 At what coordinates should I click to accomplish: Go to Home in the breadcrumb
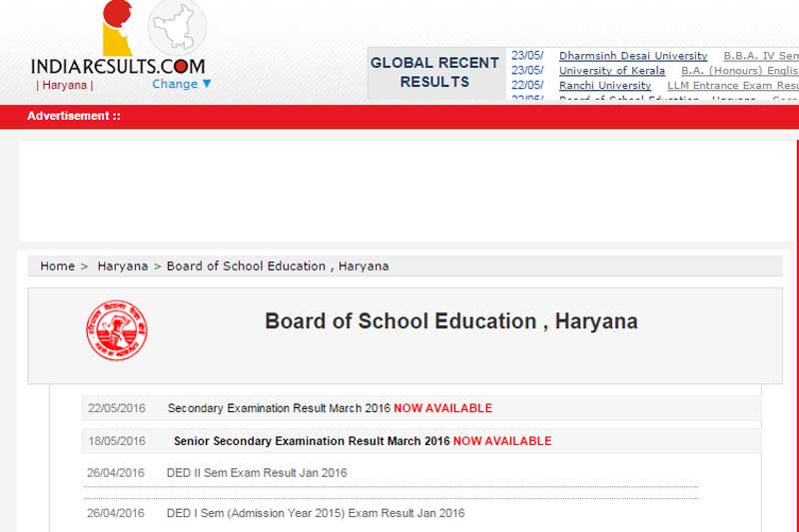tap(57, 266)
